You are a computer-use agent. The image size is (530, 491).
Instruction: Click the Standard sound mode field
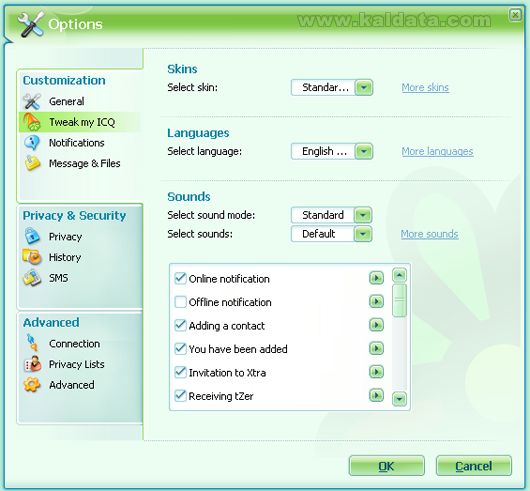[323, 215]
